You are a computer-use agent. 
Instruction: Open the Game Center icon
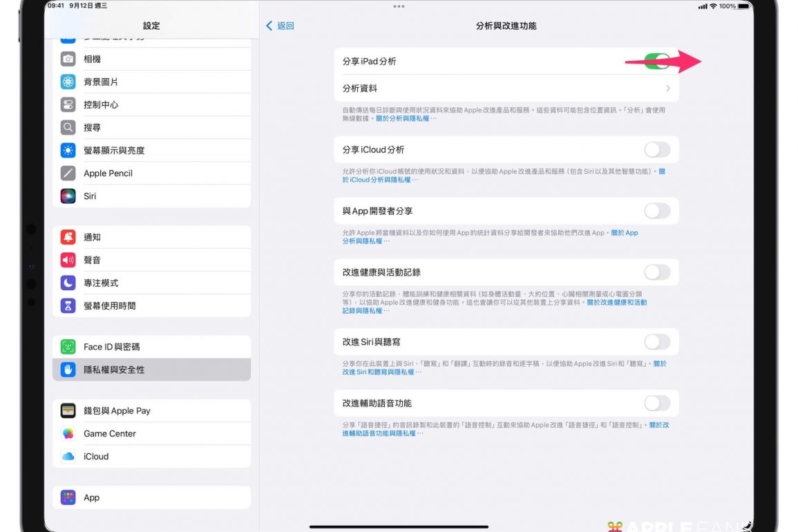(x=68, y=433)
